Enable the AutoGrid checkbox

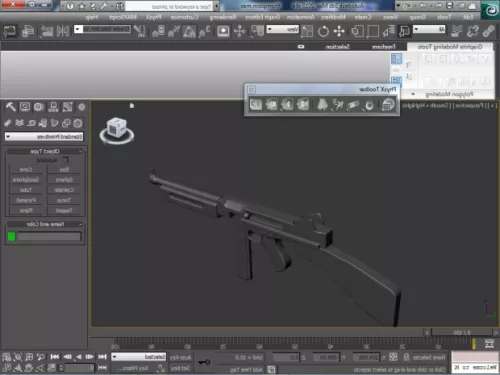point(65,160)
